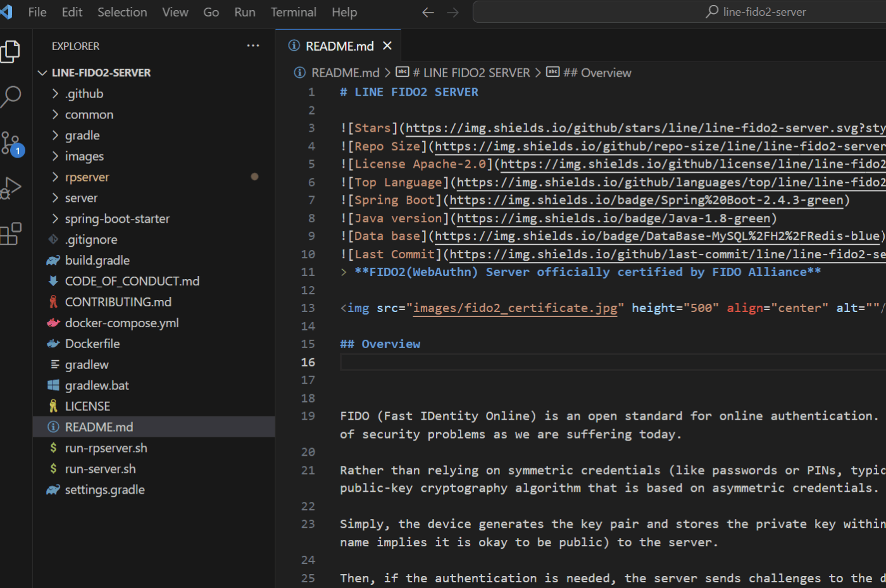This screenshot has height=588, width=886.
Task: Click the Explorer more actions ellipsis
Action: click(253, 46)
